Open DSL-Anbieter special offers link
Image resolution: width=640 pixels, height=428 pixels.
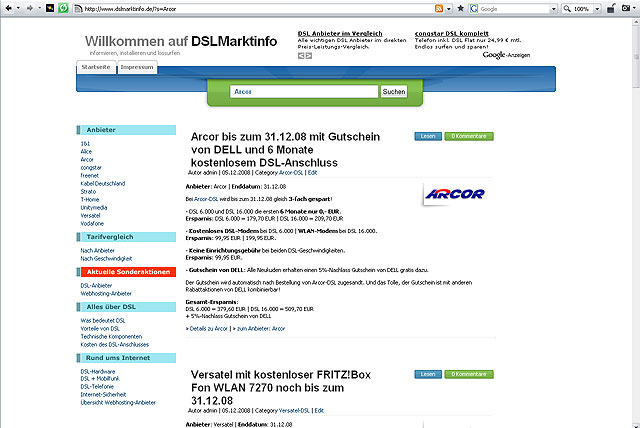click(x=96, y=286)
